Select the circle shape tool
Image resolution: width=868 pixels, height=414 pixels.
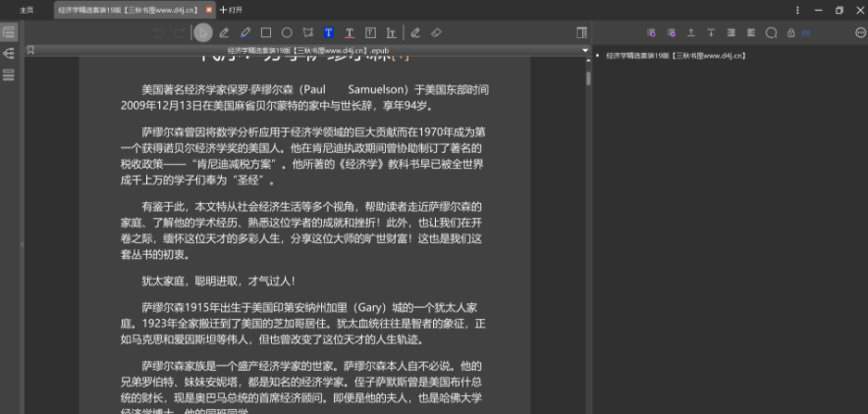tap(287, 33)
